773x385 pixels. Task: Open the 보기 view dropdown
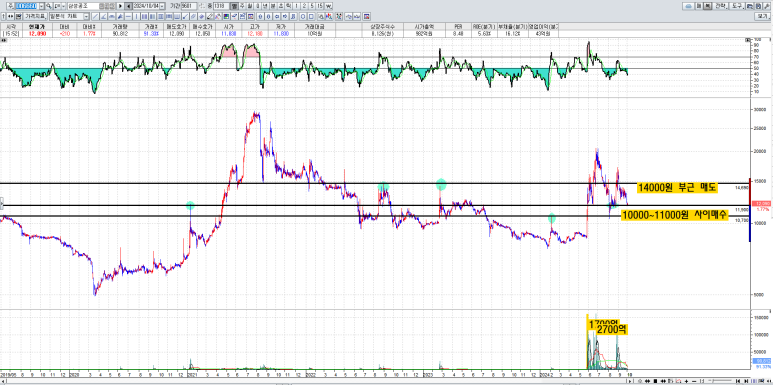(763, 16)
